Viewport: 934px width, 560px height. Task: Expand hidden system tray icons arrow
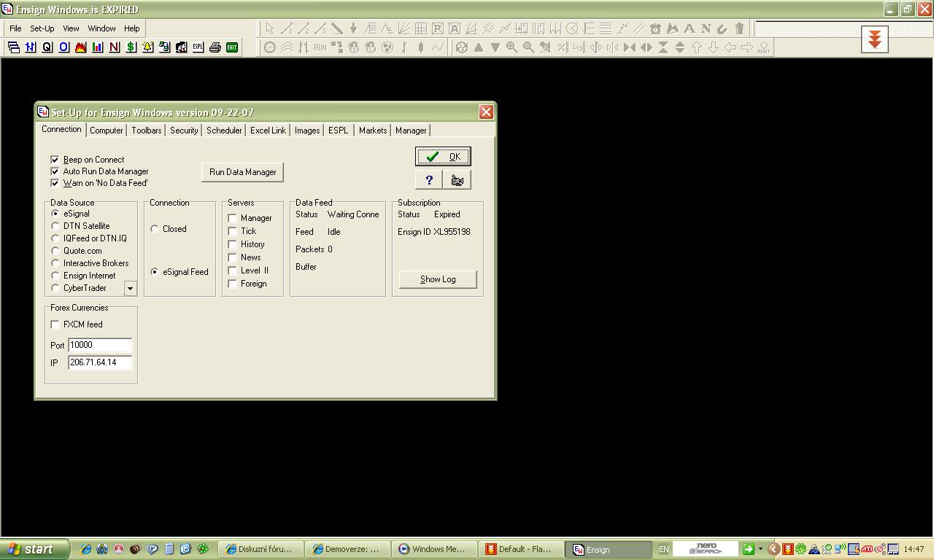[773, 549]
